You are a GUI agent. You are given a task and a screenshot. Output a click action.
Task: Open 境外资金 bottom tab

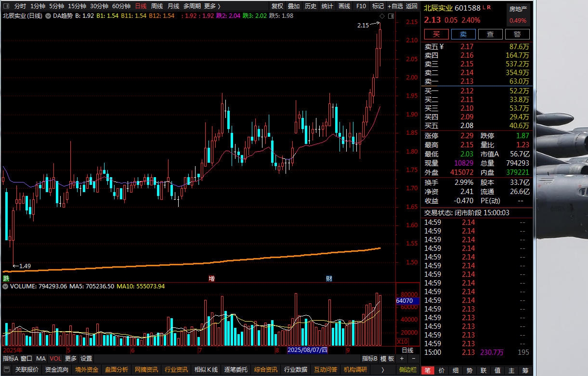tap(87, 370)
